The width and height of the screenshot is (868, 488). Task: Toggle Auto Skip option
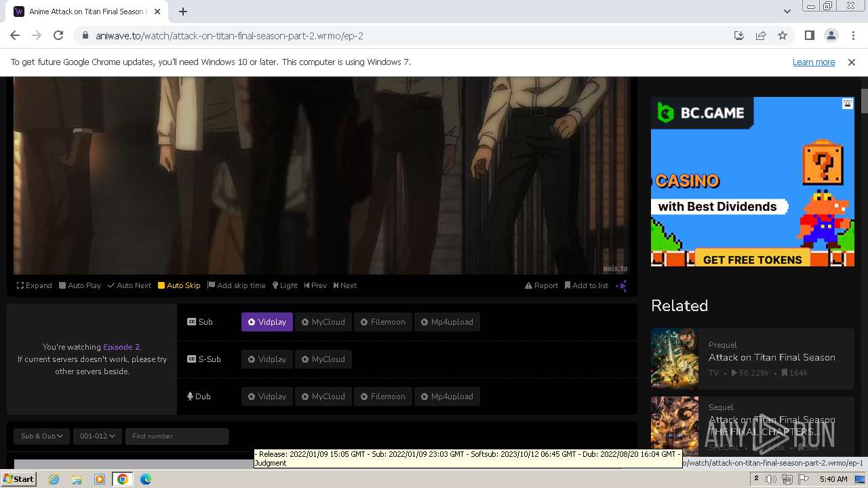pos(179,285)
